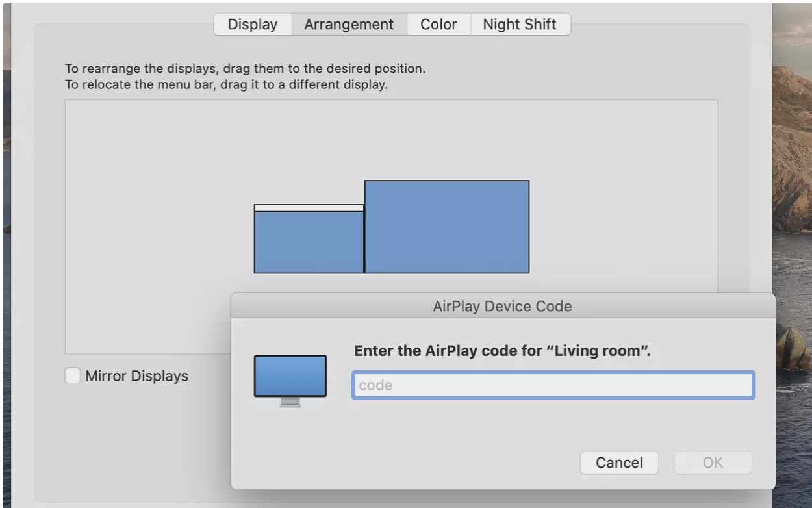812x508 pixels.
Task: Select the larger right display rectangle
Action: coord(447,227)
